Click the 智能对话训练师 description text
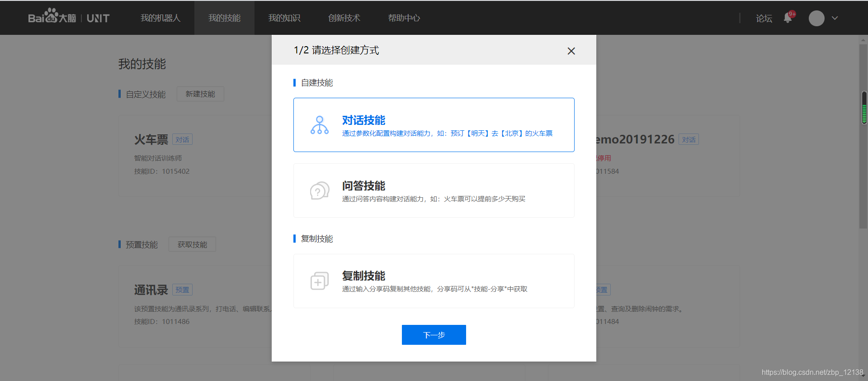Viewport: 868px width, 381px height. click(x=158, y=158)
